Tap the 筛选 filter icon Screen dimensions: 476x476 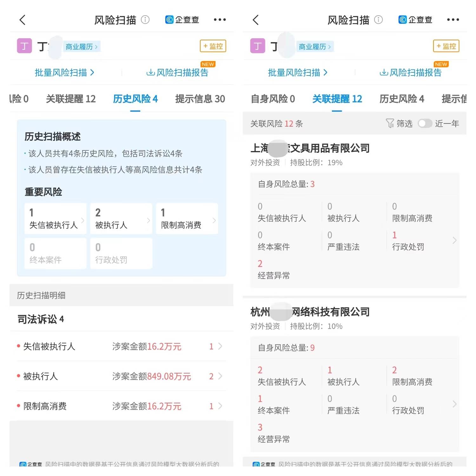tap(390, 123)
